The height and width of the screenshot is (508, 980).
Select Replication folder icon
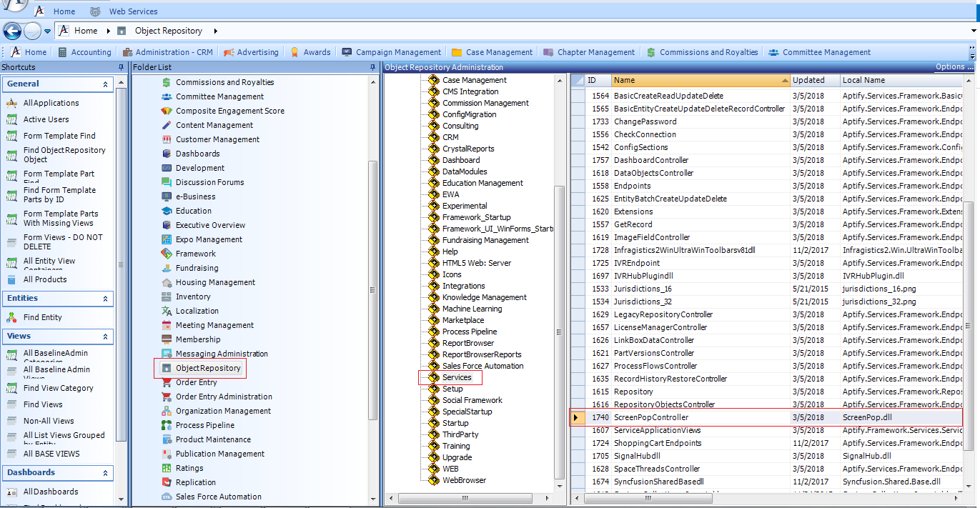tap(167, 482)
